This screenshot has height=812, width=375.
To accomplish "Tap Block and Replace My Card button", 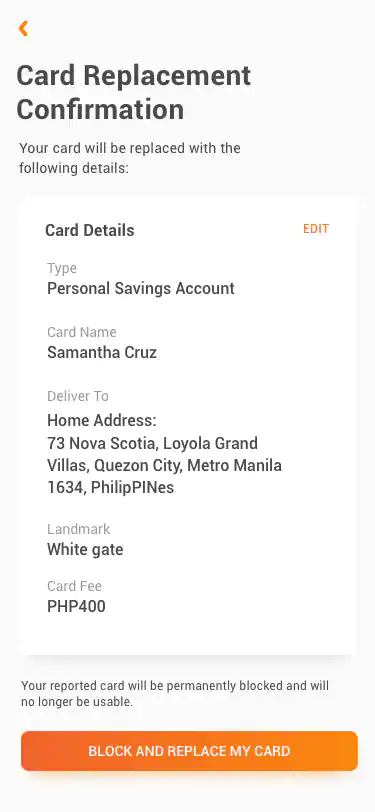I will pyautogui.click(x=189, y=751).
